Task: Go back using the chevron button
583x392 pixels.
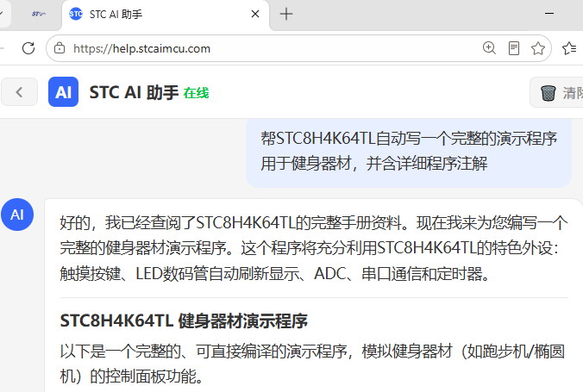Action: (19, 92)
